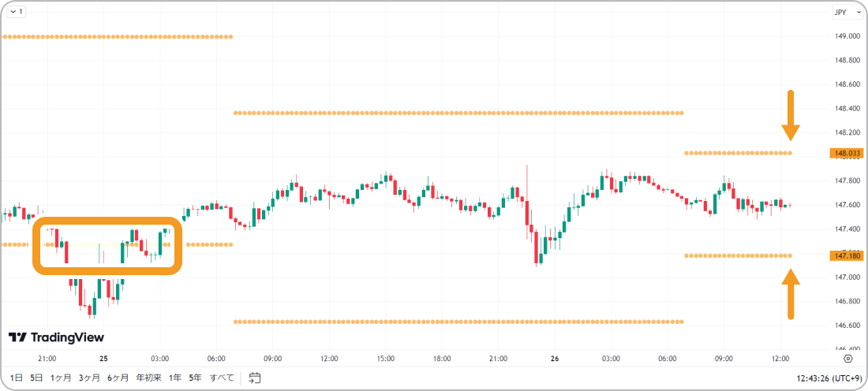Click the orange highlighted rectangle on chart

pos(107,246)
